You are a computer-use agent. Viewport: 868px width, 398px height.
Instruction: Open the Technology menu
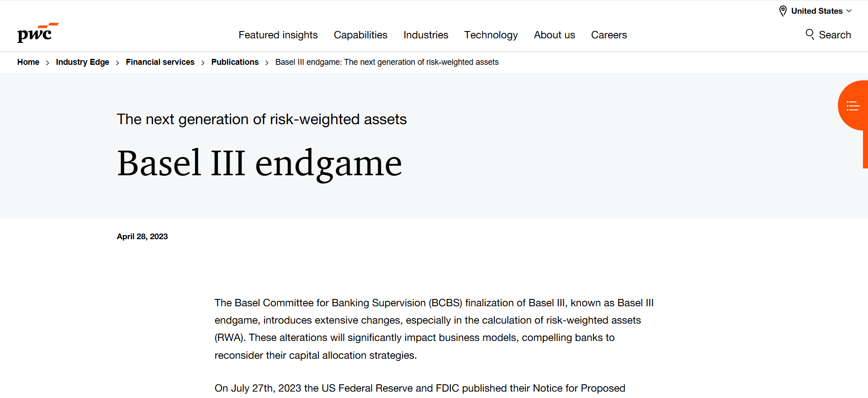pyautogui.click(x=491, y=35)
